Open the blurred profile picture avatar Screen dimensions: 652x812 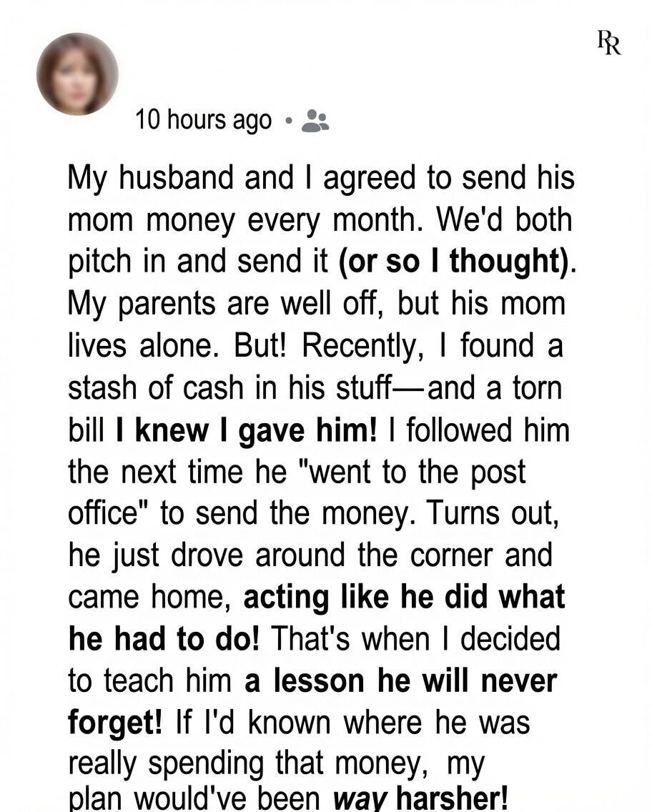pos(77,74)
